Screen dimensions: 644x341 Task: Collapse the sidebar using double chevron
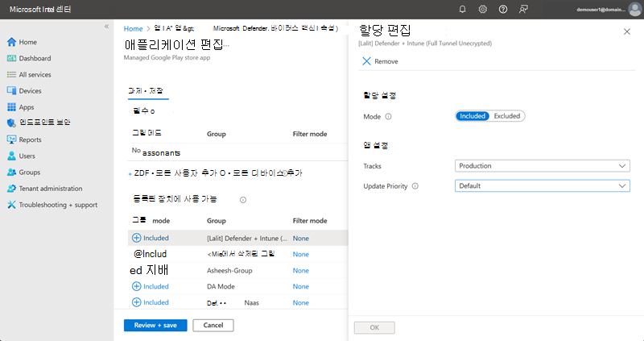pos(106,27)
